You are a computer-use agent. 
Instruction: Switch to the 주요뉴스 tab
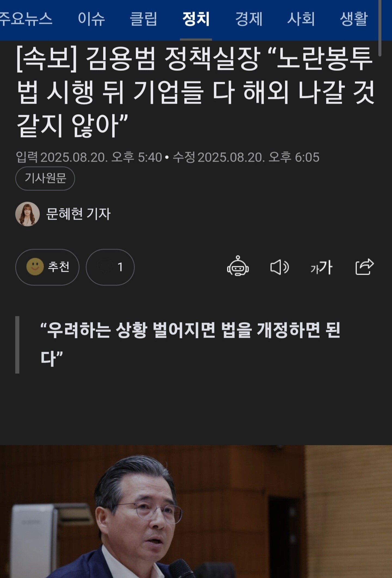click(x=26, y=19)
